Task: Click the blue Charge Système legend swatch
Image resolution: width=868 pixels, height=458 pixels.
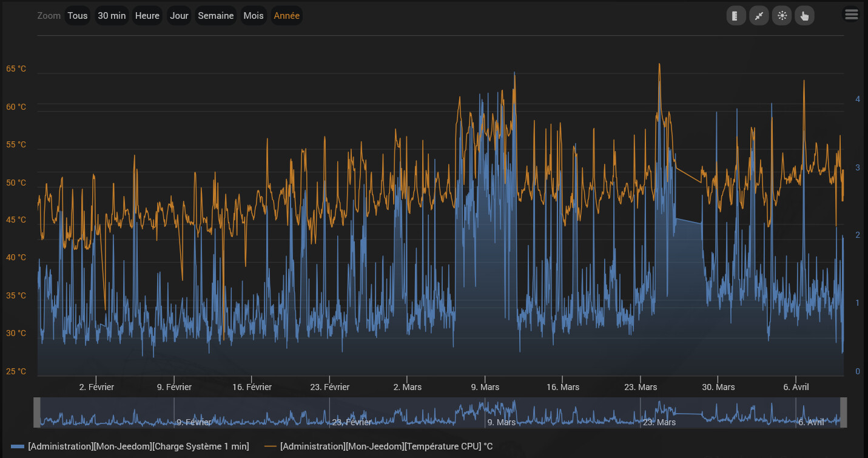Action: tap(18, 446)
